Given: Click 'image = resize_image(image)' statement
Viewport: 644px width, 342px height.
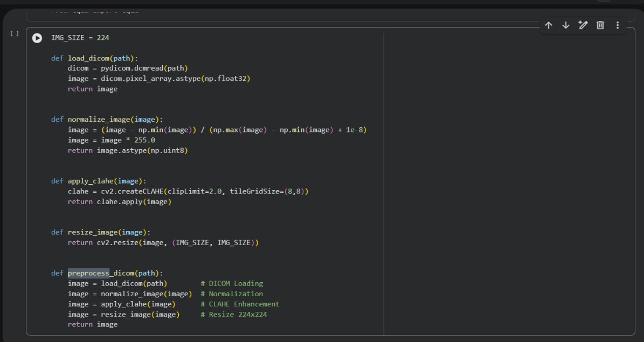Looking at the screenshot, I should 123,315.
